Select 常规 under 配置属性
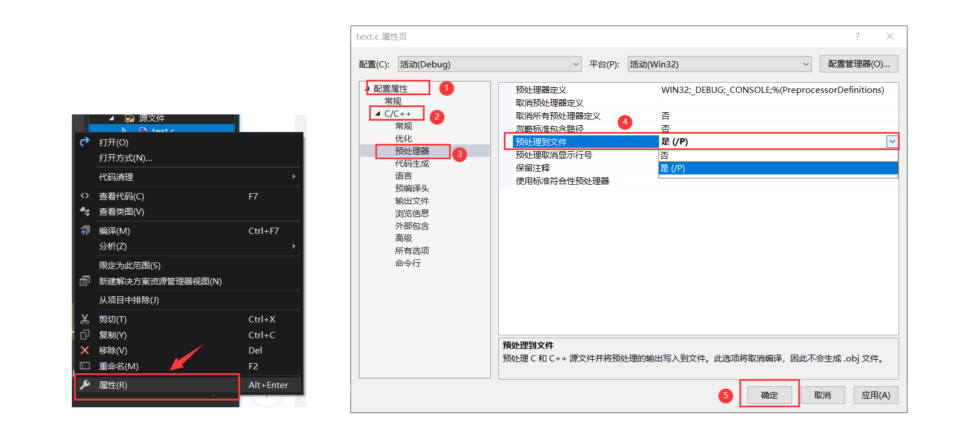Screen dimensions: 980x443 click(x=393, y=101)
